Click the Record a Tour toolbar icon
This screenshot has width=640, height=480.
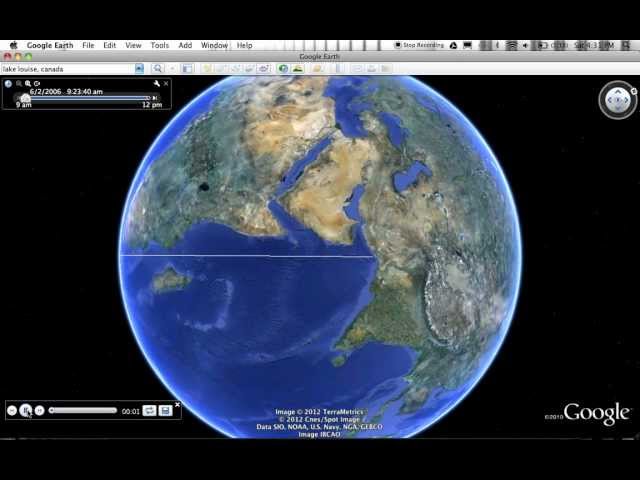[264, 69]
